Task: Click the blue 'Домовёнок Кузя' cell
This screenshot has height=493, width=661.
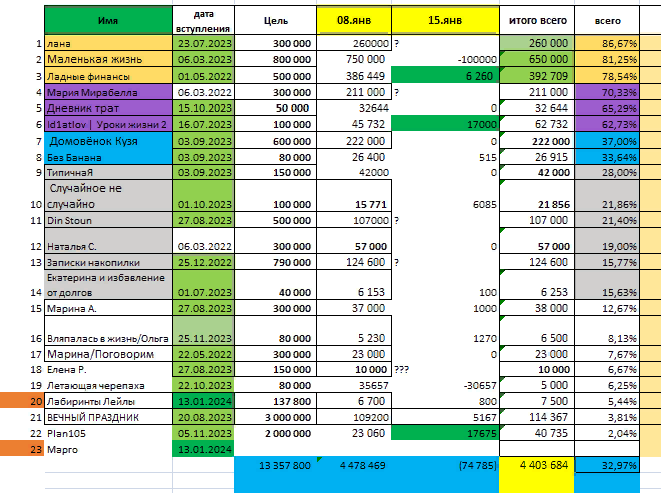Action: tap(108, 141)
